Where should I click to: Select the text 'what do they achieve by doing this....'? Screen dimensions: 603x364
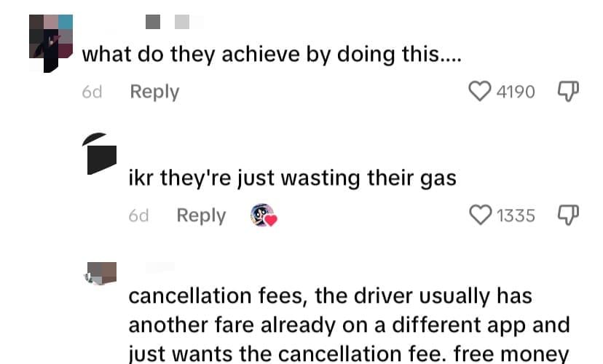272,54
